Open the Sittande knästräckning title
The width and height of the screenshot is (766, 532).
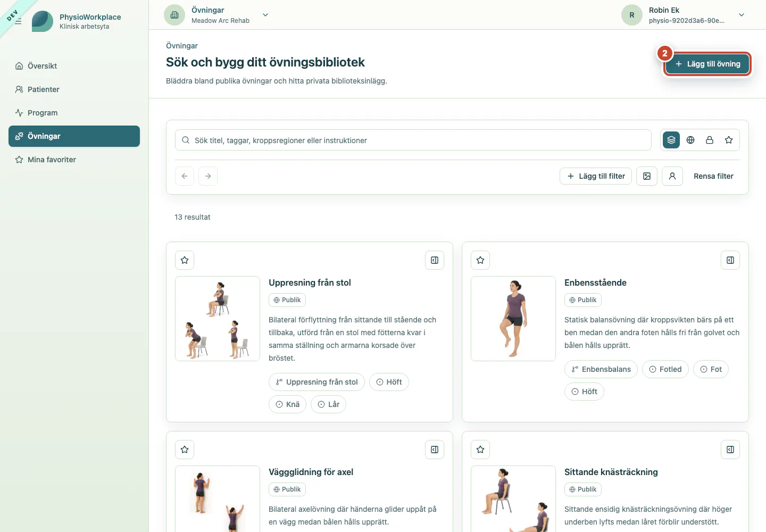coord(611,472)
